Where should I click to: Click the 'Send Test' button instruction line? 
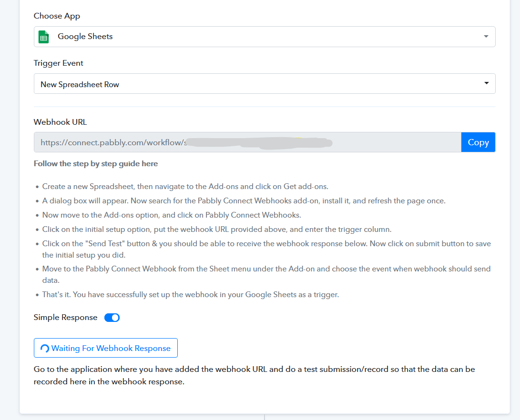266,249
